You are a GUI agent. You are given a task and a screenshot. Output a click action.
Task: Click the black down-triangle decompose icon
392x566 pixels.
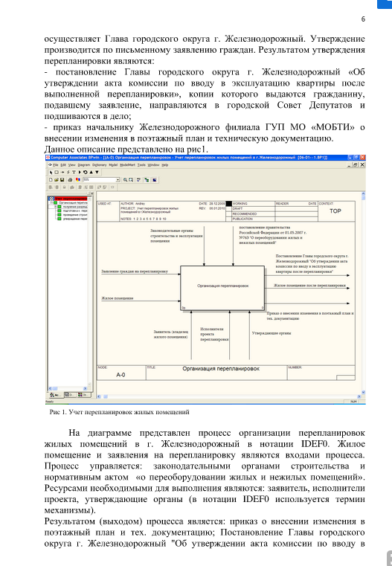97,173
